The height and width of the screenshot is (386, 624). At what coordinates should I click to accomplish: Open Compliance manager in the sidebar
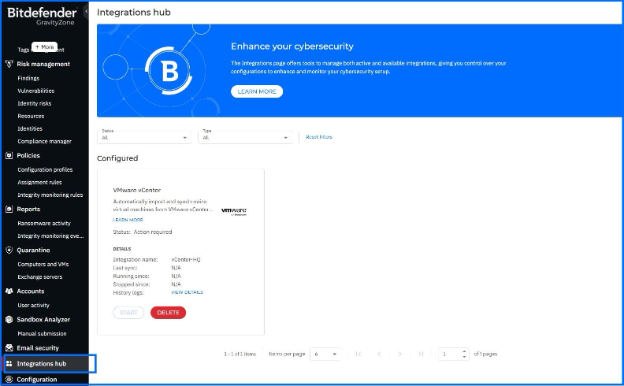pos(45,141)
